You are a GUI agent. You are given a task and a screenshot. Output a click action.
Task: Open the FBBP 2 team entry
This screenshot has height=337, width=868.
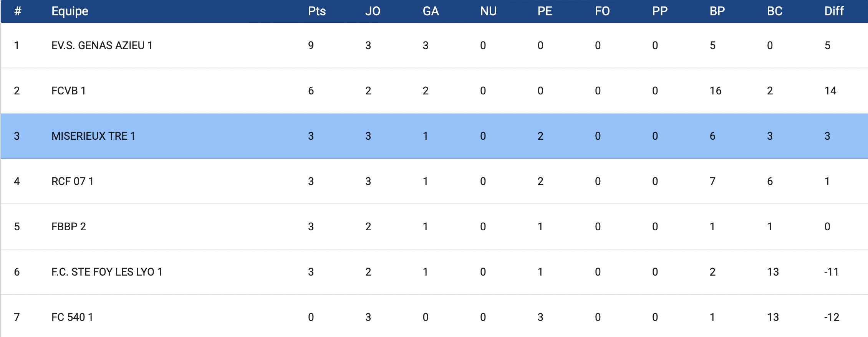pyautogui.click(x=69, y=227)
